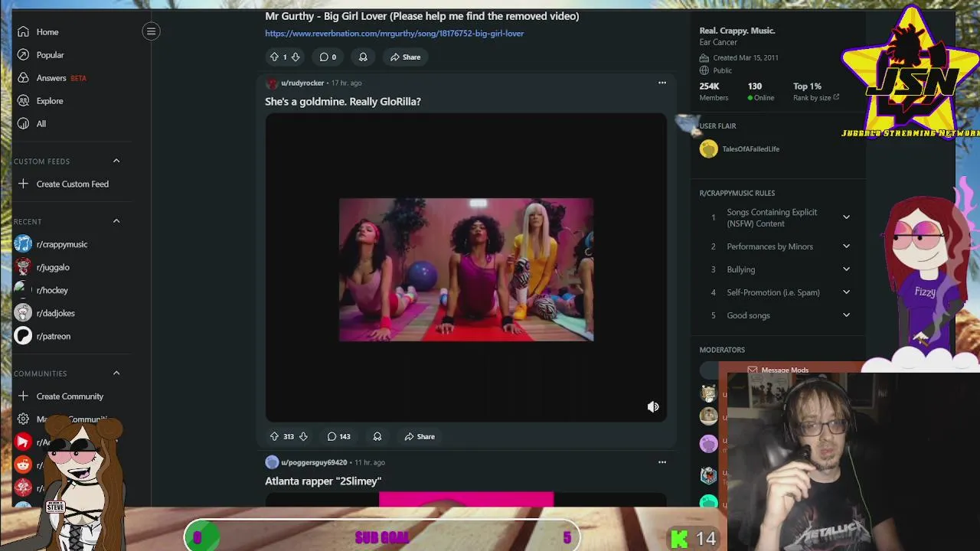
Task: Open the post Atlanta rapper "2Slimey"
Action: tap(323, 481)
